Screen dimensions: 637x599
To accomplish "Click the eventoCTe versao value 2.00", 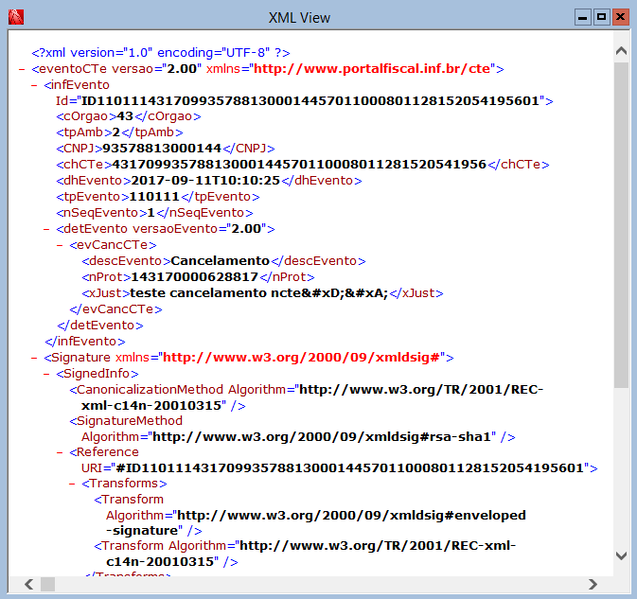I will coord(182,69).
